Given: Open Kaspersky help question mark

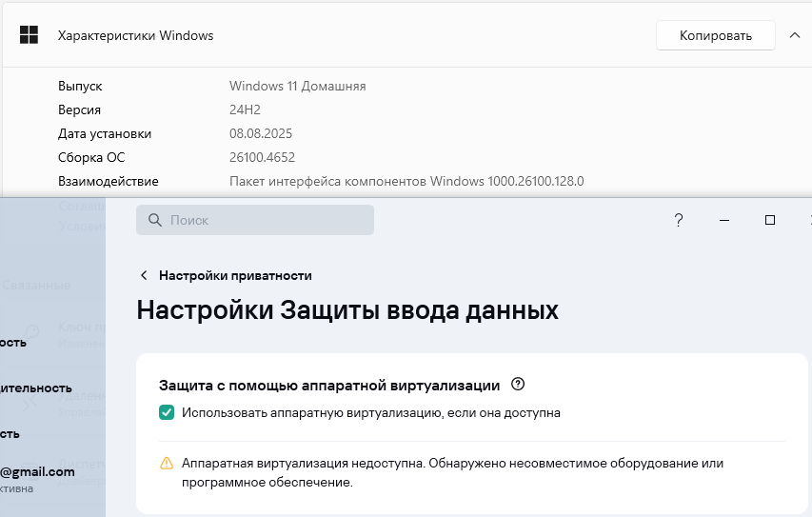Looking at the screenshot, I should click(x=679, y=220).
